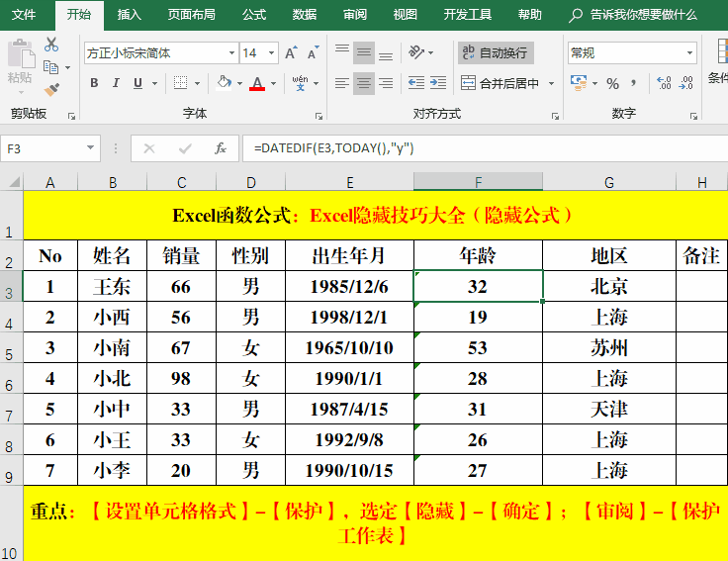Toggle Underline formatting
Screen dimensions: 728x561
pos(137,83)
